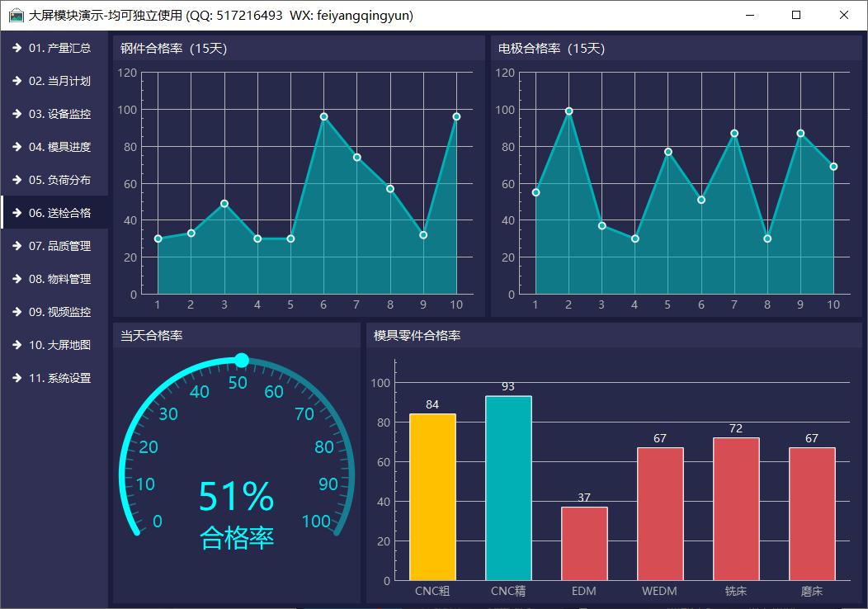Click the EDM bar showing 37
The image size is (868, 609).
[584, 543]
